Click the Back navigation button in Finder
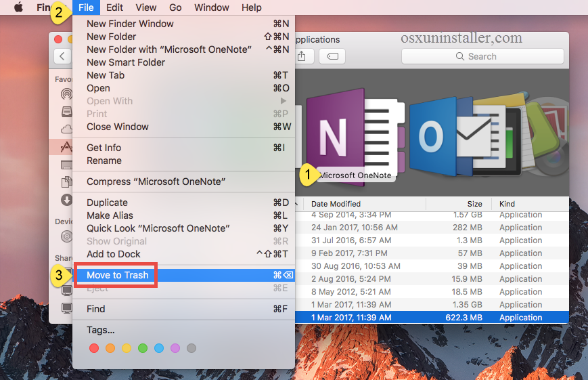The image size is (588, 380). [x=62, y=56]
